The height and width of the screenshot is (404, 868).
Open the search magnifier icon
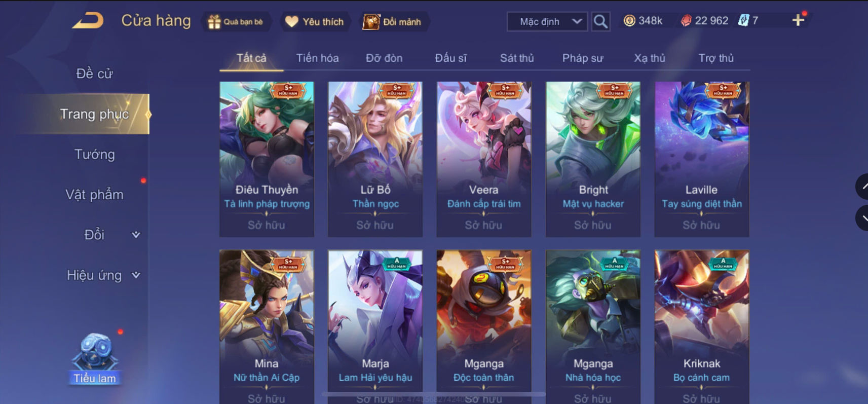tap(600, 22)
